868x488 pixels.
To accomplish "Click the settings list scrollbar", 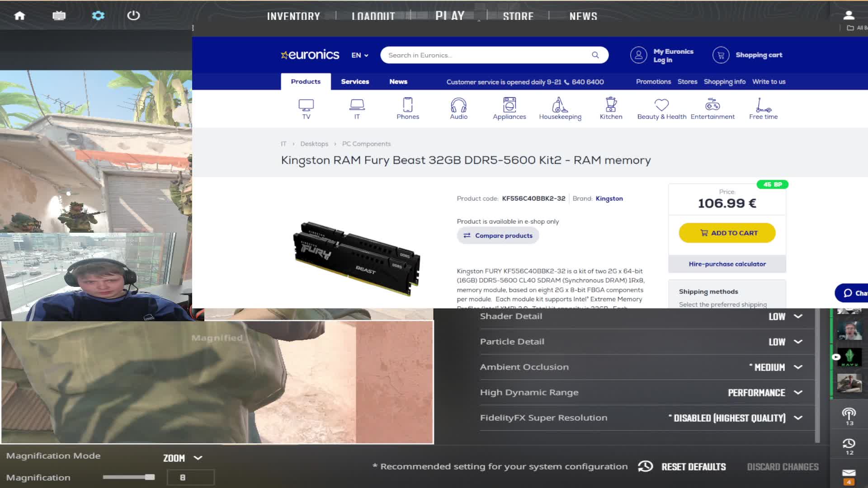I will pos(817,375).
